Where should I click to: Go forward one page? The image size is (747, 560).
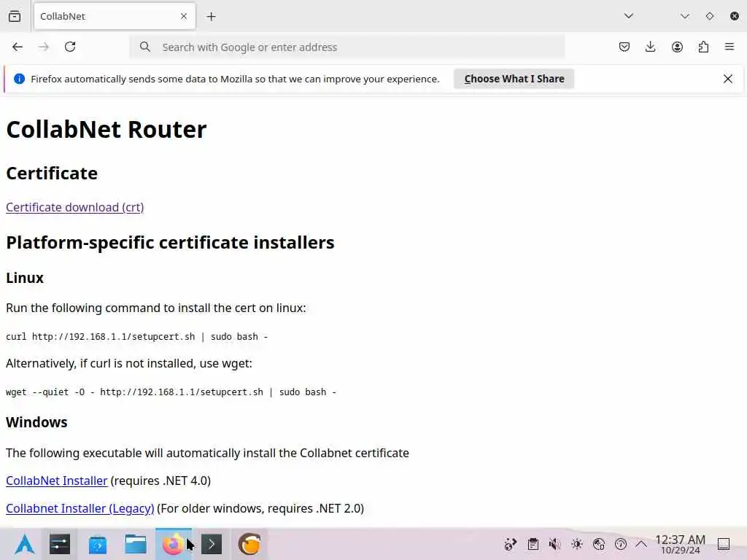click(x=43, y=47)
